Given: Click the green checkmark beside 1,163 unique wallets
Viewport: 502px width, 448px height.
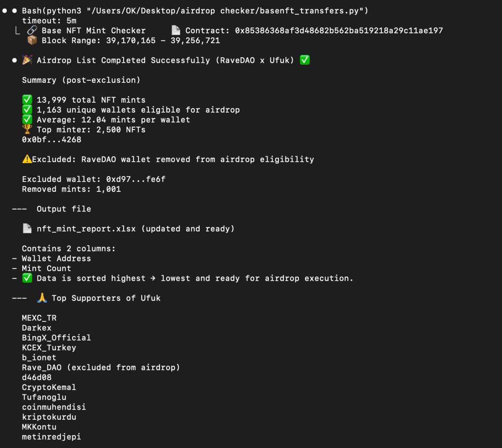Looking at the screenshot, I should tap(27, 110).
